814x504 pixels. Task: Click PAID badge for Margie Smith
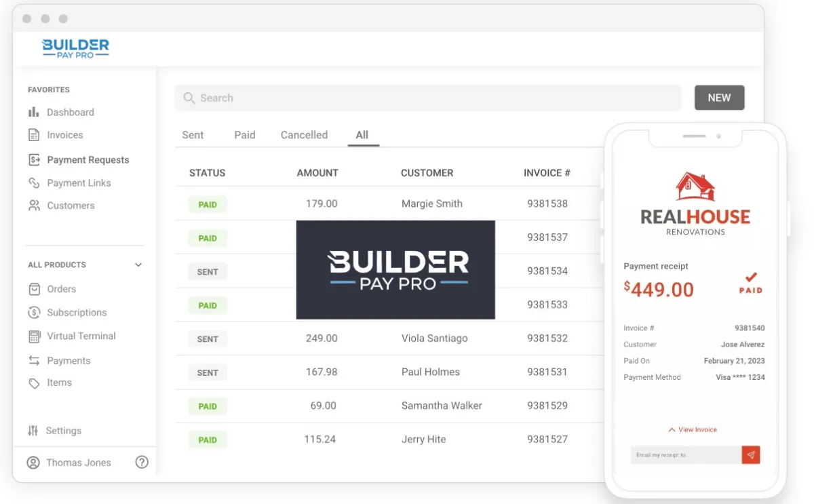click(208, 204)
